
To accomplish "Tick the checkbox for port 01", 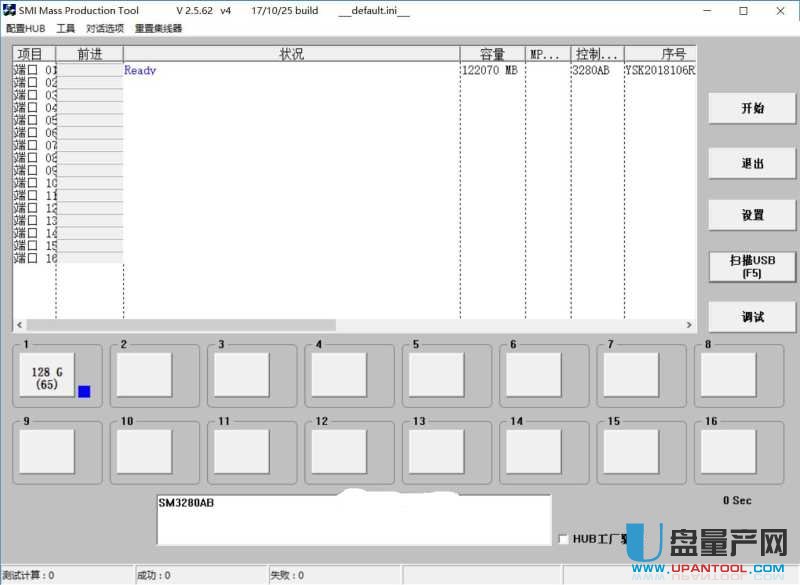I will (33, 71).
